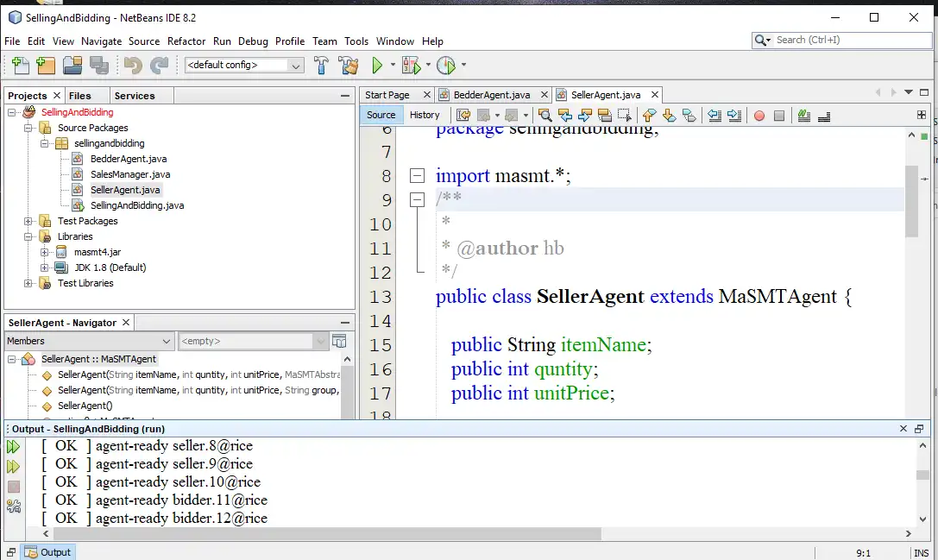The image size is (938, 560).
Task: Switch to the BedderAgent.java tab
Action: tap(491, 95)
